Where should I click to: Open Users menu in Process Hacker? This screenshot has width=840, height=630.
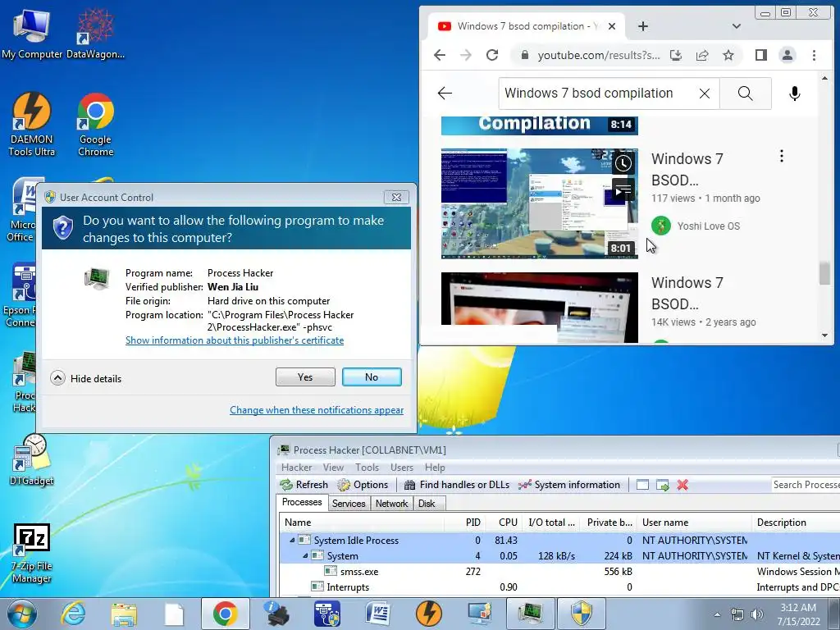[402, 467]
